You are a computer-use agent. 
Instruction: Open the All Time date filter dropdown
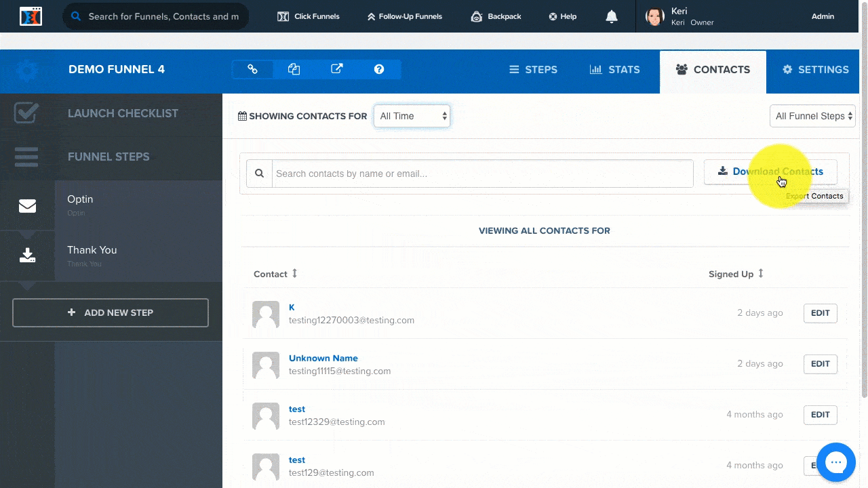point(412,116)
